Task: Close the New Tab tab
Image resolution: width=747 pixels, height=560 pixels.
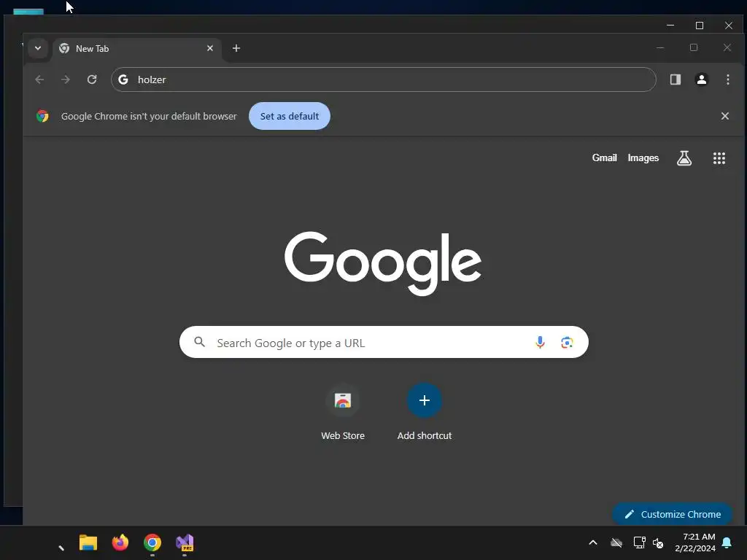Action: pyautogui.click(x=209, y=48)
